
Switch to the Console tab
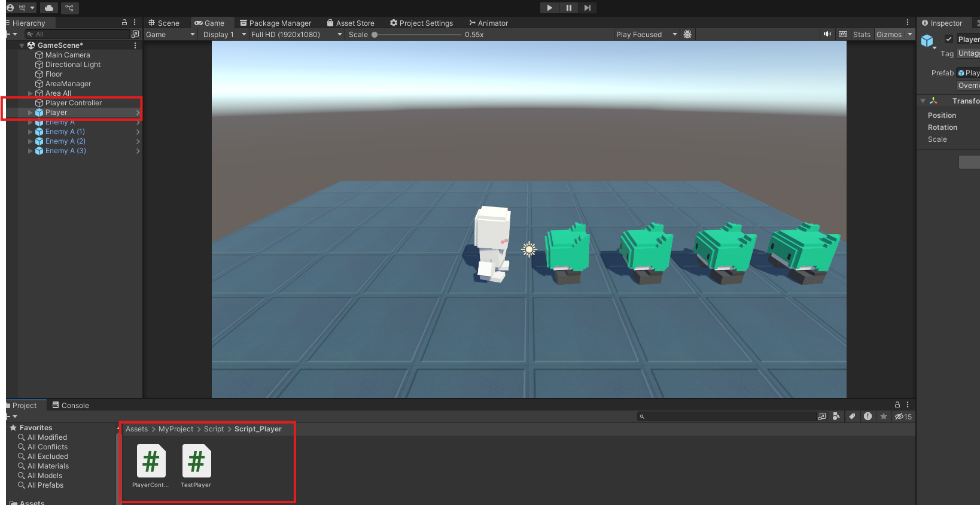coord(70,405)
